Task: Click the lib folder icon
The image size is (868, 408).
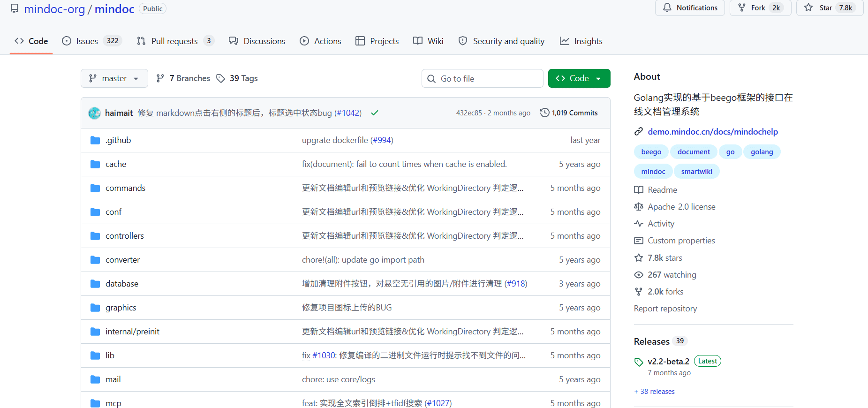Action: [x=95, y=355]
